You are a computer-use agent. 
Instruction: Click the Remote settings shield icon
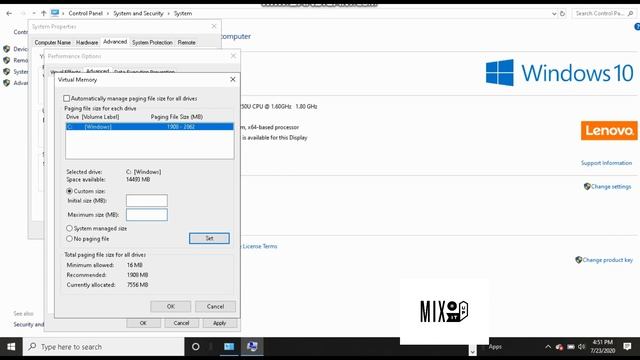click(x=7, y=60)
